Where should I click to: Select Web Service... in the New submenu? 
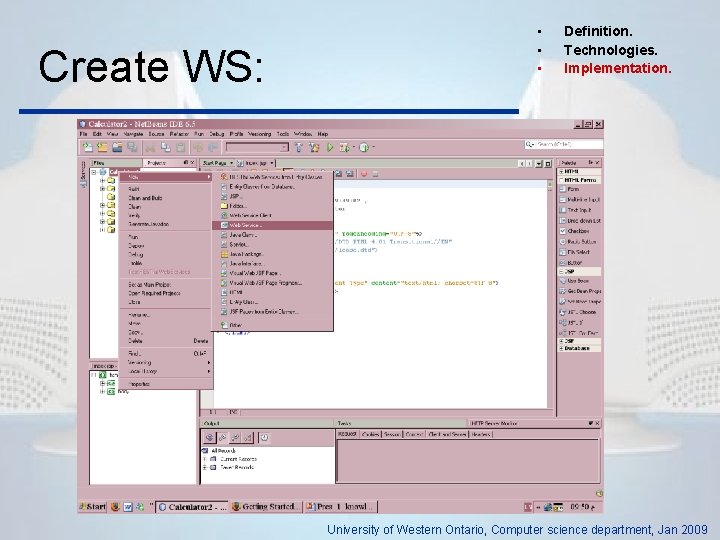272,225
